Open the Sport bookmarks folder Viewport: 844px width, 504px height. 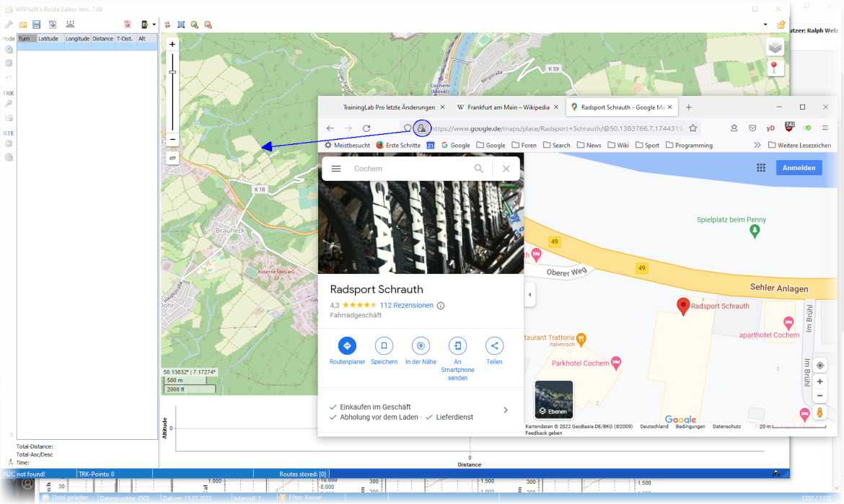tap(648, 145)
